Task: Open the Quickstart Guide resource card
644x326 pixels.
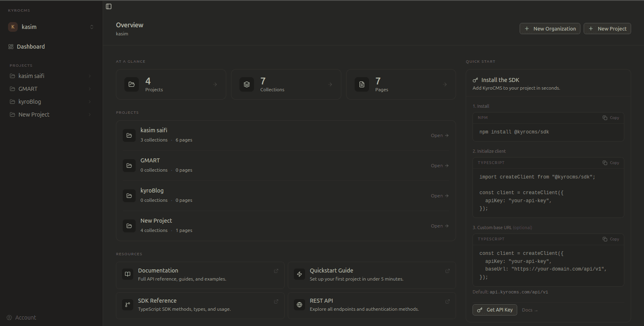Action: click(x=372, y=275)
